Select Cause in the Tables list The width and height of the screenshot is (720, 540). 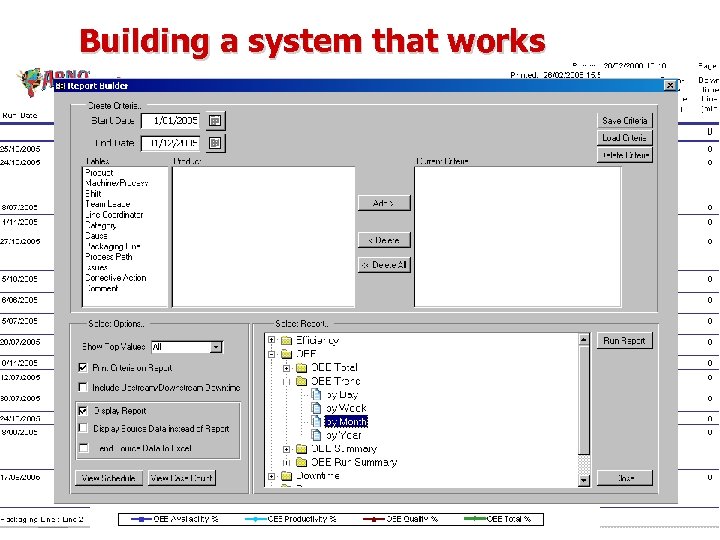coord(96,236)
